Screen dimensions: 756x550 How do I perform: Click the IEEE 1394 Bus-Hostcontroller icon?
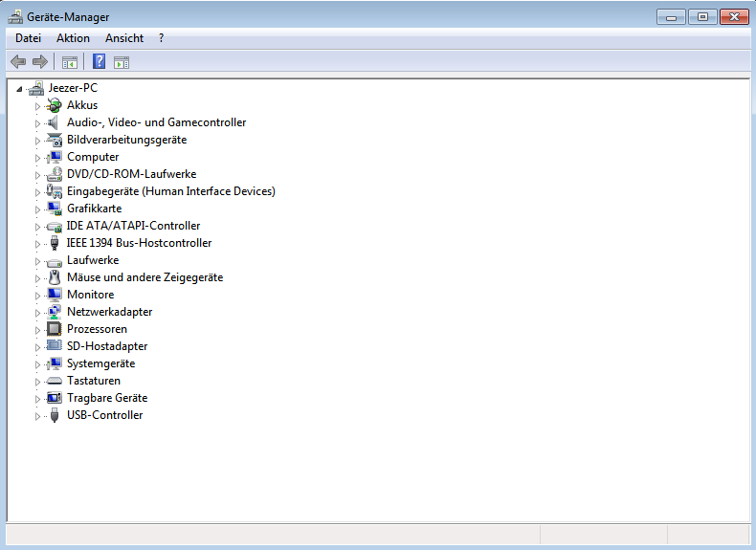pos(55,243)
